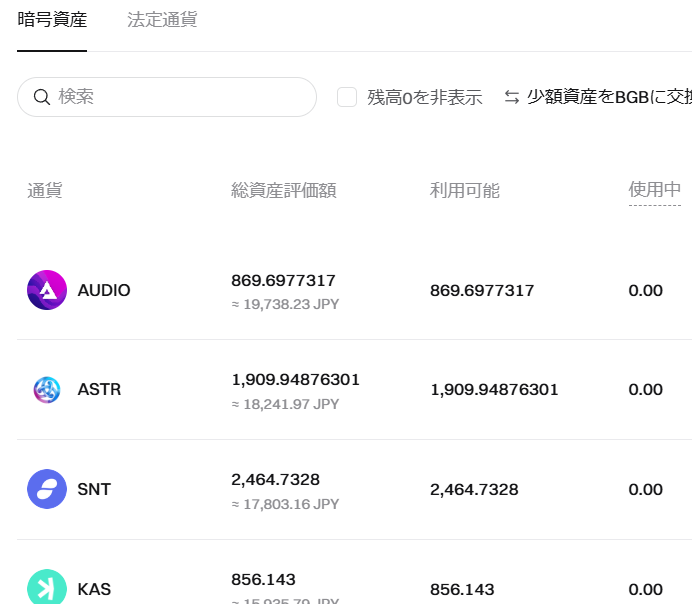
Task: Select the KAS currency name
Action: pyautogui.click(x=94, y=589)
